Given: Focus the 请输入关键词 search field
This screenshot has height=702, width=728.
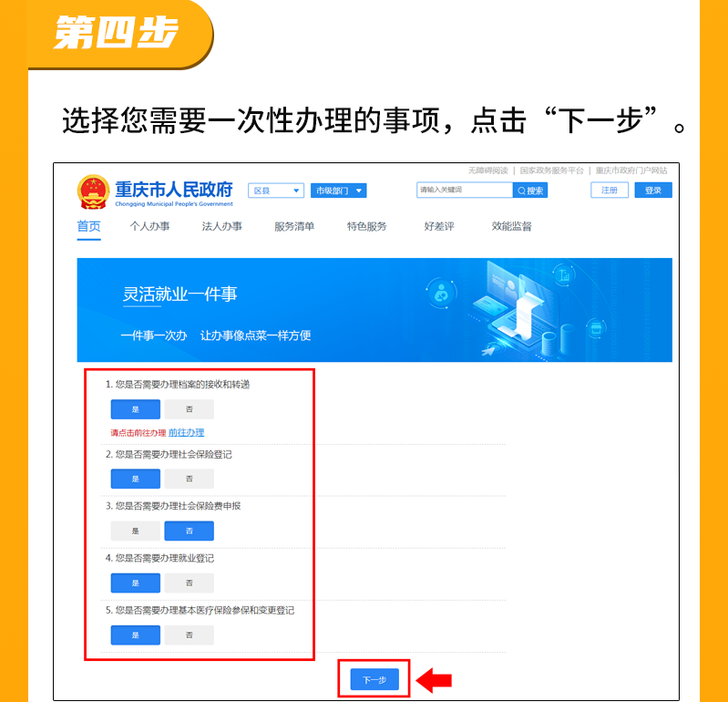Looking at the screenshot, I should [x=465, y=190].
